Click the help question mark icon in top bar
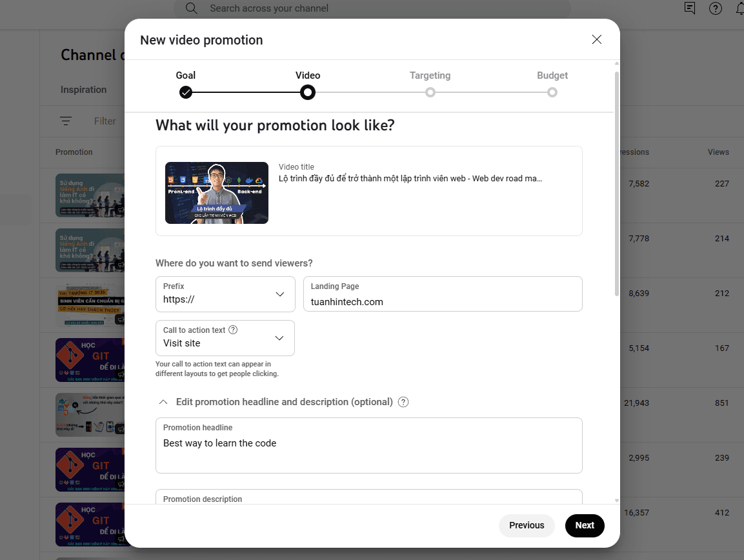 click(x=715, y=8)
